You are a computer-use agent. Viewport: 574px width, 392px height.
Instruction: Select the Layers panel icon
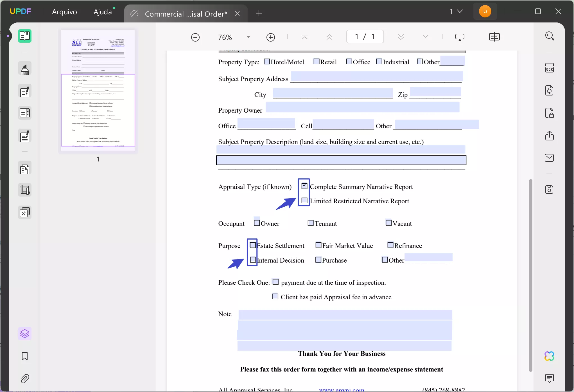[x=24, y=334]
